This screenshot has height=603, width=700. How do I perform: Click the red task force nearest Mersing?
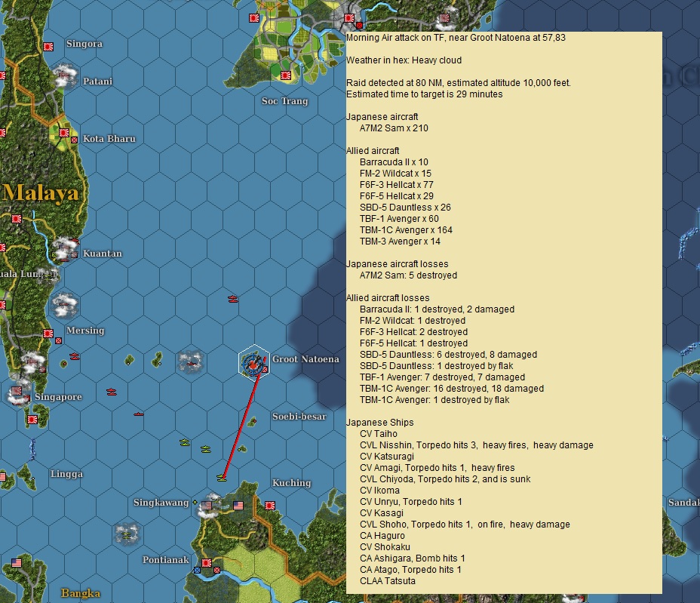click(74, 356)
